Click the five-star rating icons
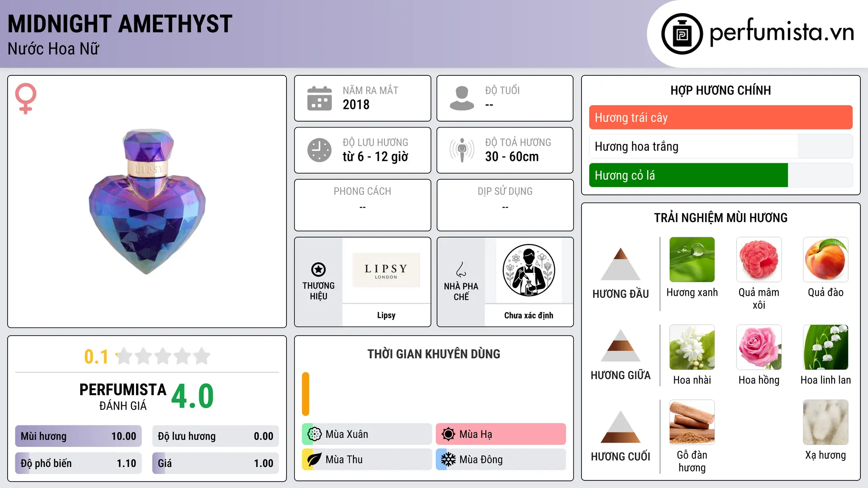Screen dimensions: 868x488 (163, 356)
